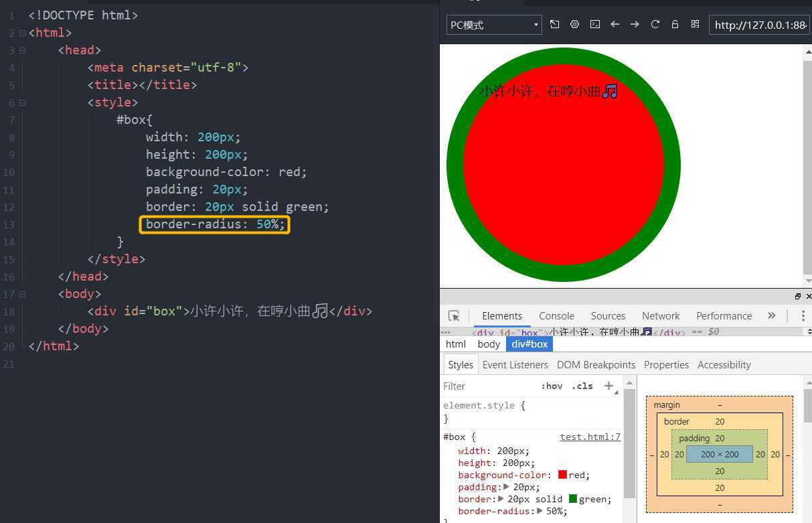
Task: Open the preview settings gear icon
Action: pyautogui.click(x=574, y=25)
